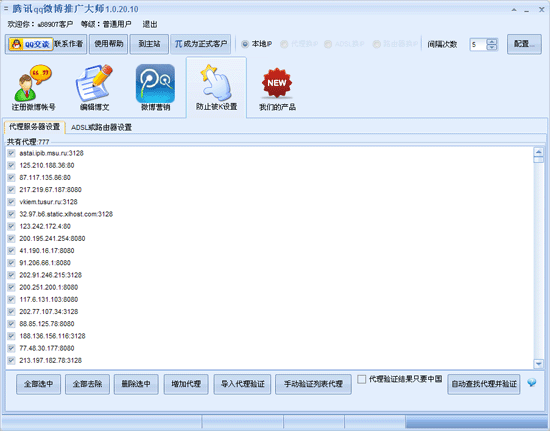
Task: Uncheck proxy 125.210.188.36:80
Action: coord(11,165)
